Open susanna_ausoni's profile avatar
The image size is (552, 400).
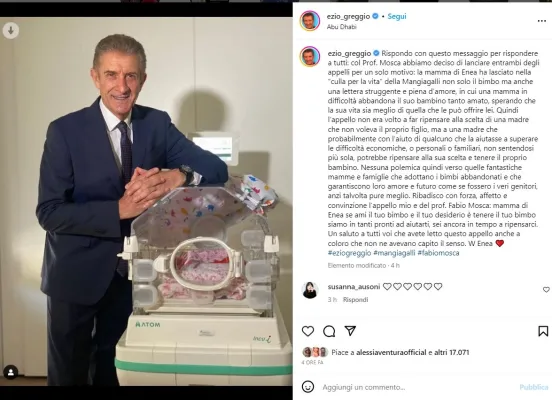(310, 290)
